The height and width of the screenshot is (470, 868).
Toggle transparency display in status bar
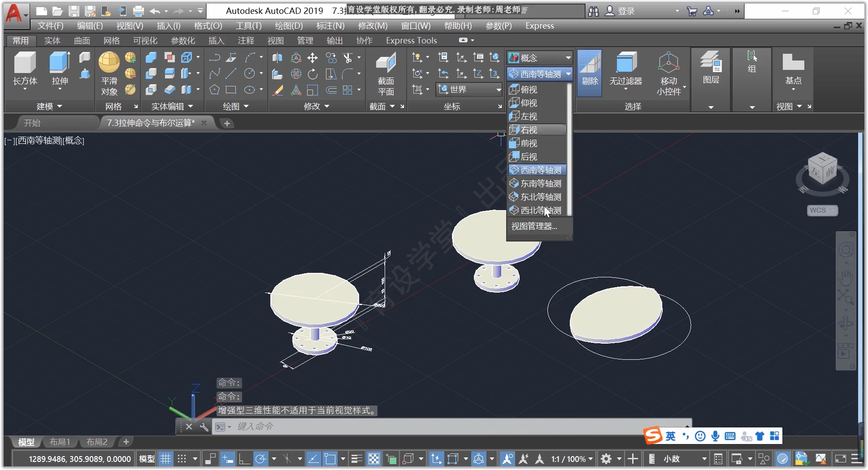(x=373, y=459)
